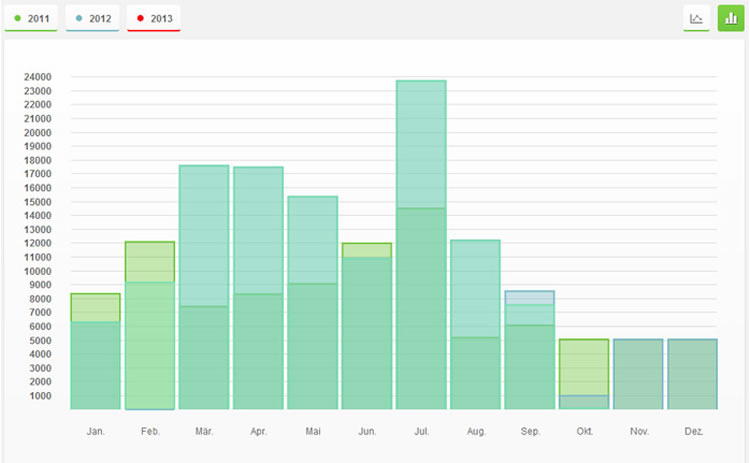Toggle the 2011 data series
Image resolution: width=750 pixels, height=463 pixels.
[x=31, y=18]
